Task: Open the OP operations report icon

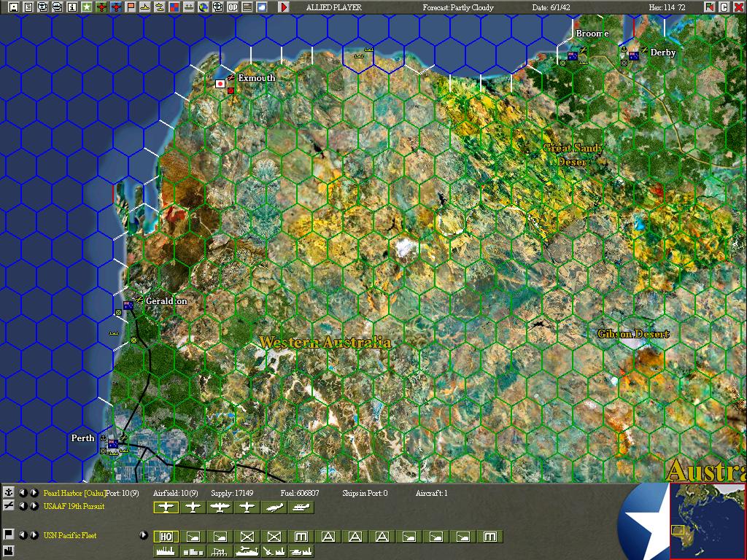Action: (x=233, y=7)
